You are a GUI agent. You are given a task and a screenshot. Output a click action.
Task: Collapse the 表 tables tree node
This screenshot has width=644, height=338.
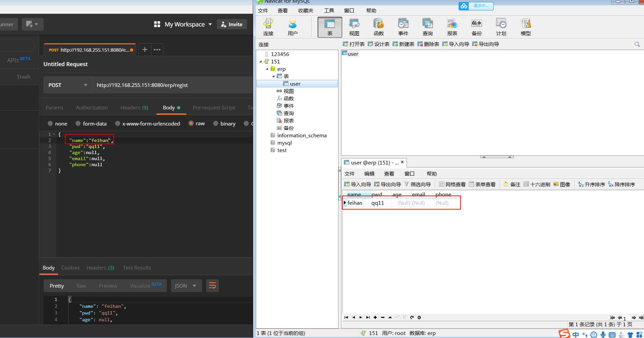[x=273, y=76]
